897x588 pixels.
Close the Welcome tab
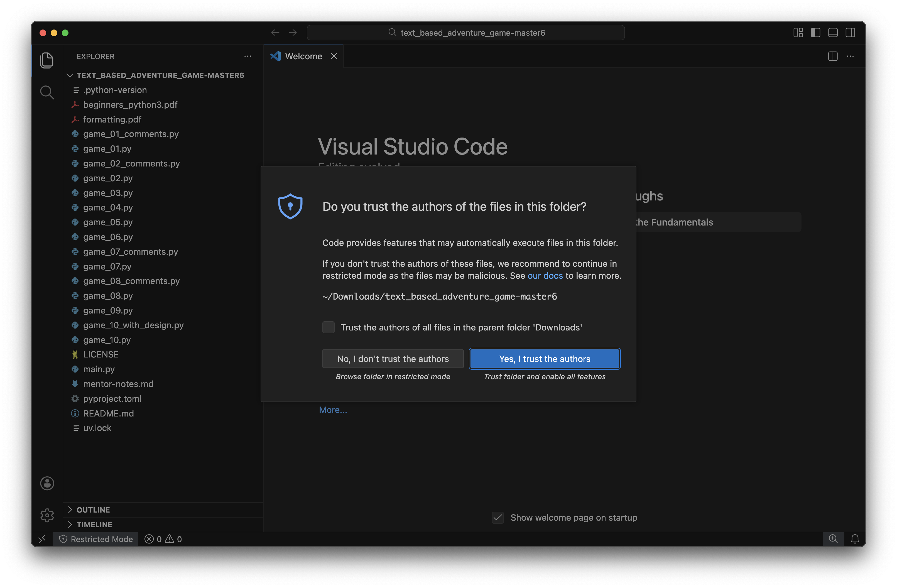(334, 56)
